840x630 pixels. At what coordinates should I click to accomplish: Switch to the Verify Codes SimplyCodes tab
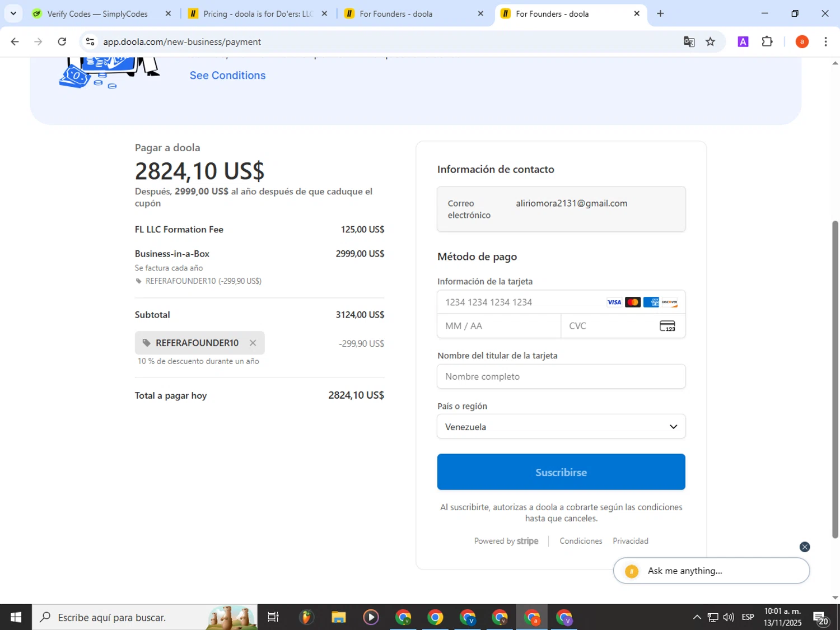98,13
